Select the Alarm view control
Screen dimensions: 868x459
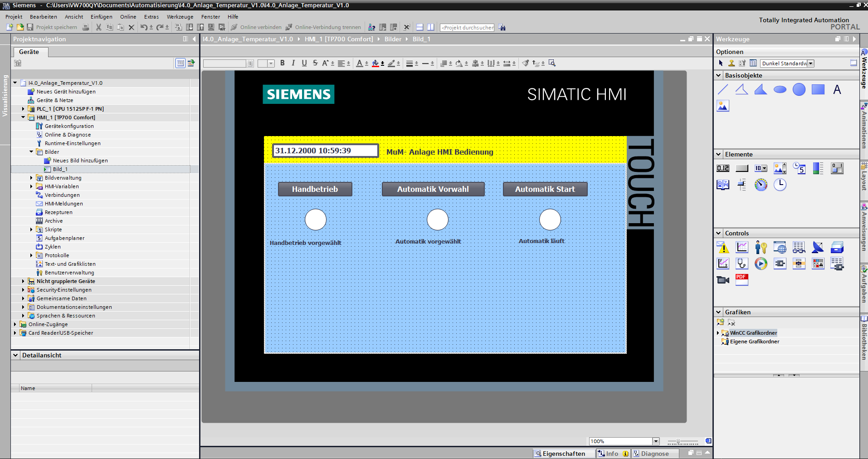pyautogui.click(x=723, y=247)
